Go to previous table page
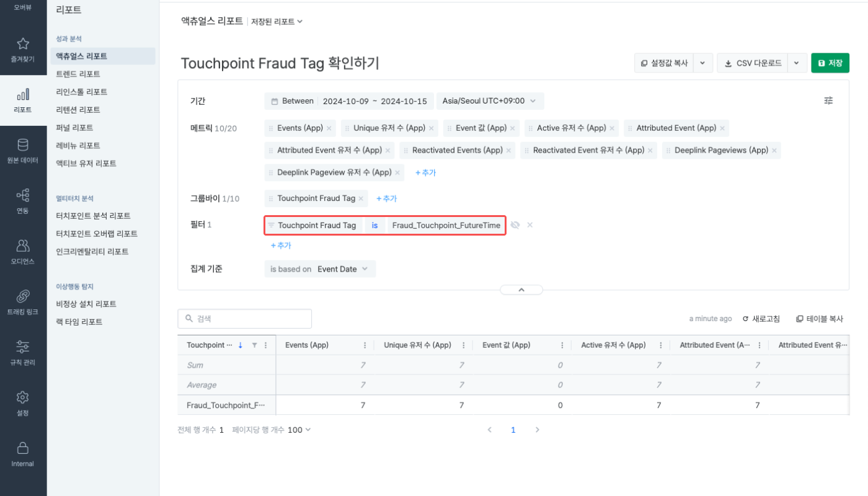The image size is (868, 496). pos(489,430)
